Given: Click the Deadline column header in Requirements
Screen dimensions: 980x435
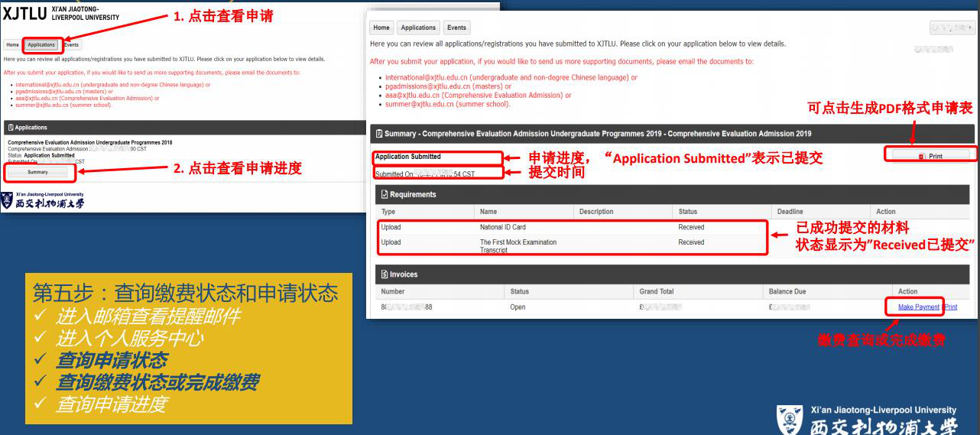Looking at the screenshot, I should pos(790,212).
